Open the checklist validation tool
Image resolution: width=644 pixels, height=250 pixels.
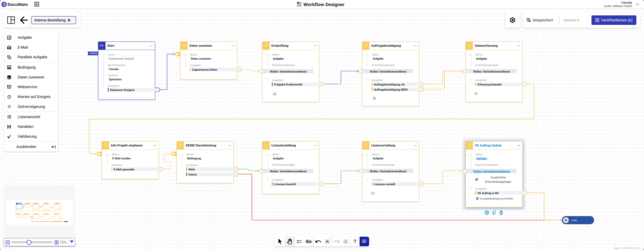click(x=299, y=241)
